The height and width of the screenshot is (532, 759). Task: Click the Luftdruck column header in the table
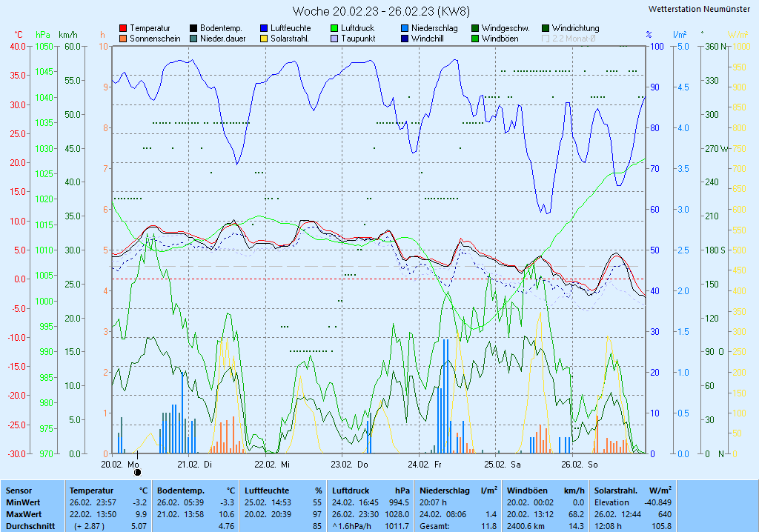[351, 491]
